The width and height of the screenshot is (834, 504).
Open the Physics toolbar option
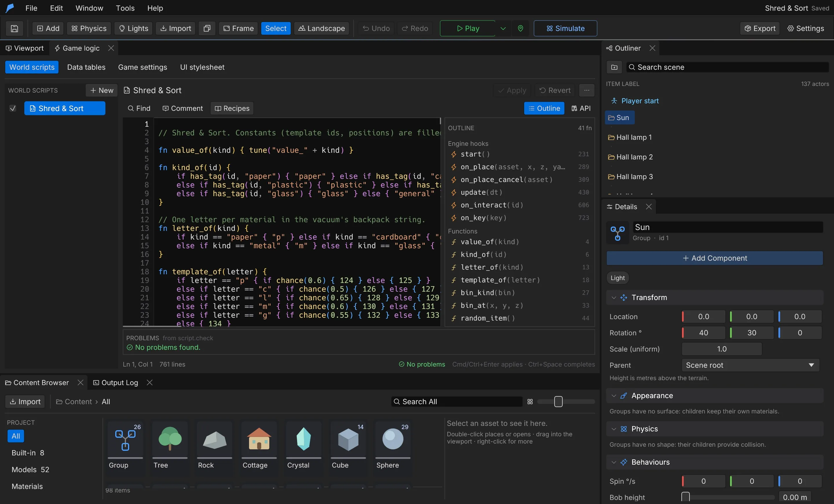pos(89,28)
